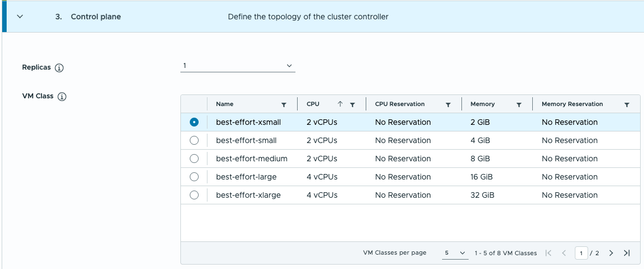Pick the best-effort-large VM class
644x269 pixels.
coord(194,177)
